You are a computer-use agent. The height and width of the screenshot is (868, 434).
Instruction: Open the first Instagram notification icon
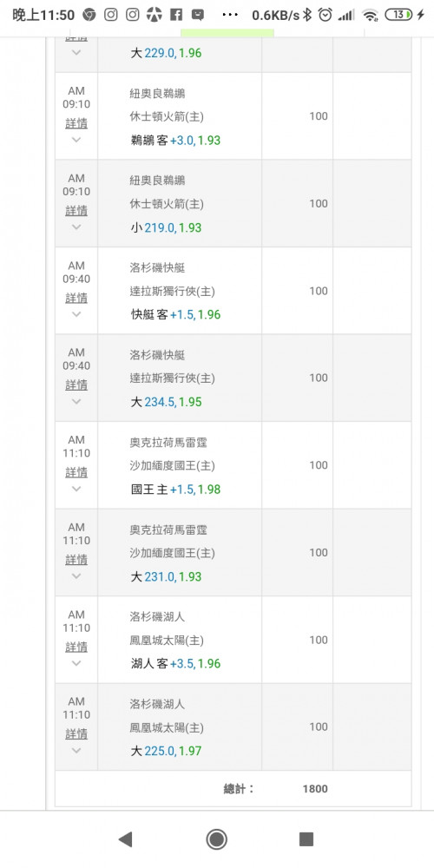pyautogui.click(x=111, y=15)
